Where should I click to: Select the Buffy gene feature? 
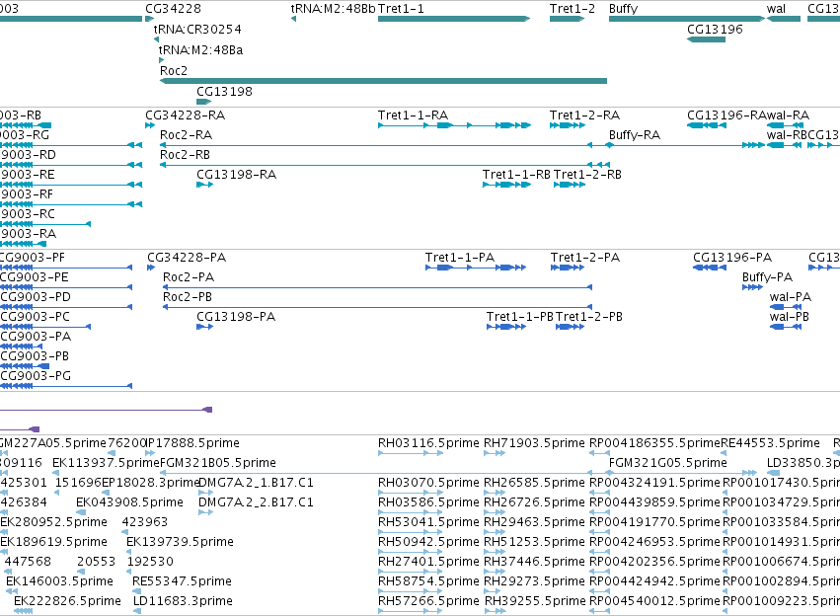[687, 19]
